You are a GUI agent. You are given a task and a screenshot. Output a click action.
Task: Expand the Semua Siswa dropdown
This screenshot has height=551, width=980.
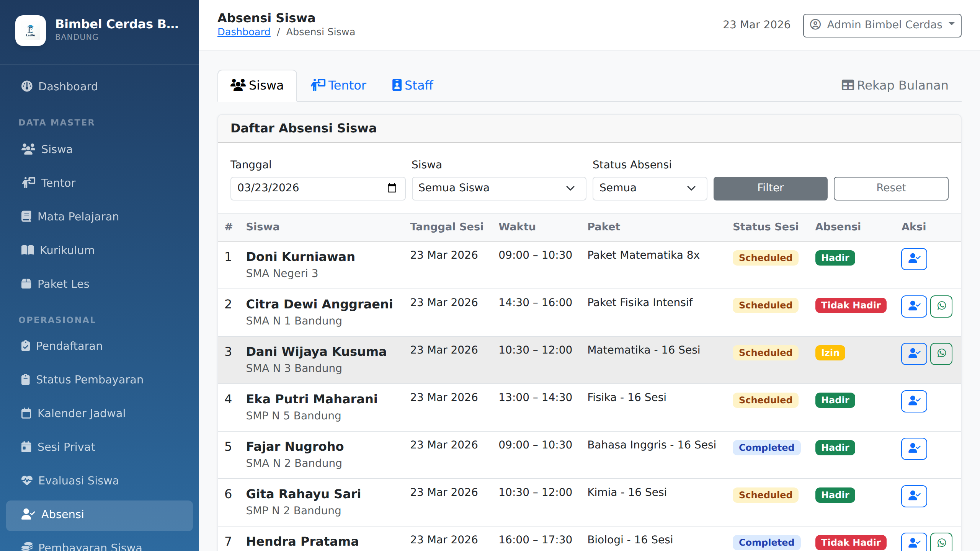tap(498, 188)
